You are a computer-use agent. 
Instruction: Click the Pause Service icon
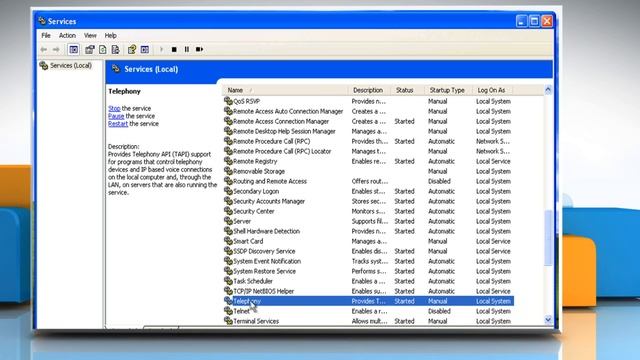click(187, 49)
